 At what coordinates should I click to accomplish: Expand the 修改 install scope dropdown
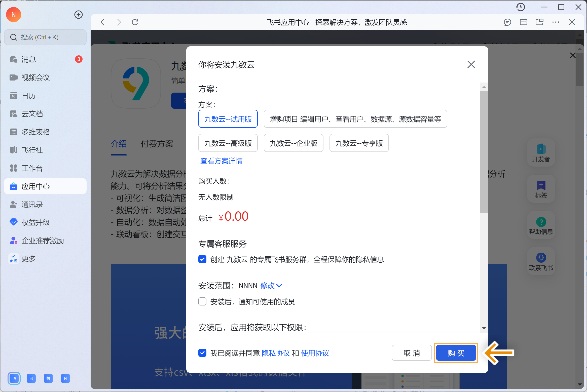pos(271,286)
